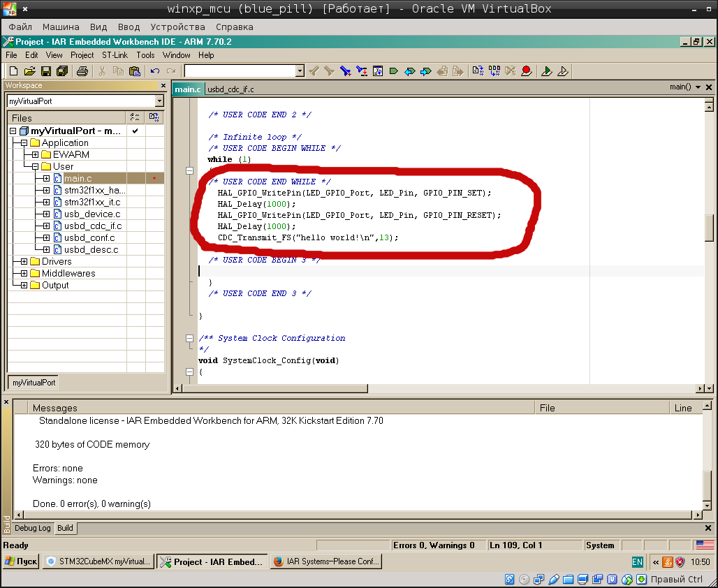Open VirtualBox Устройства menu
The image size is (718, 588).
pyautogui.click(x=177, y=27)
